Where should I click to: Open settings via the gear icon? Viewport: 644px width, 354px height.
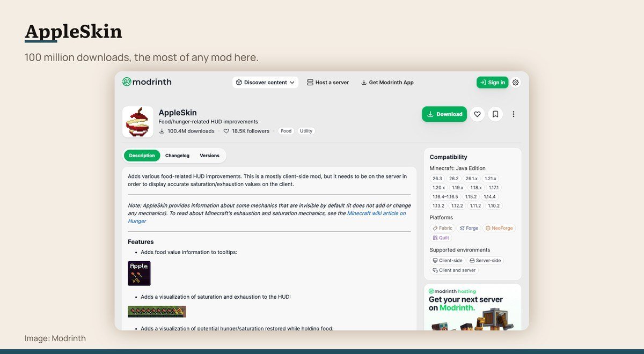pos(516,83)
